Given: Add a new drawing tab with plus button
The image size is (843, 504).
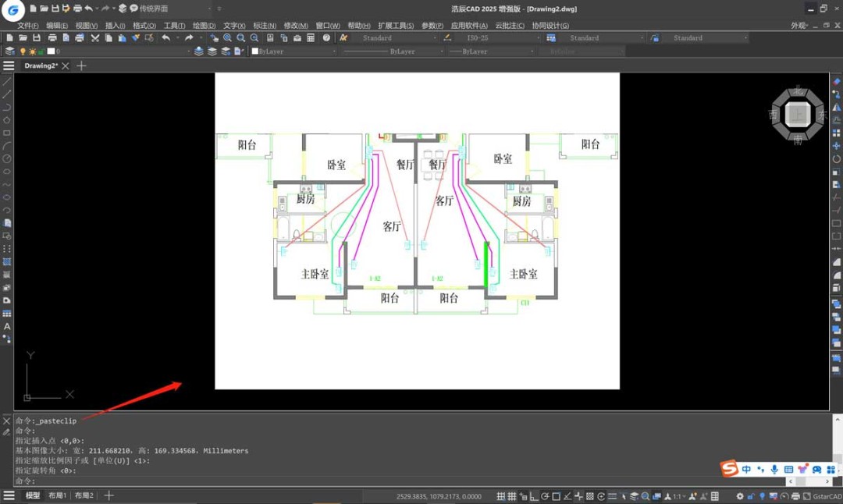Looking at the screenshot, I should point(81,66).
